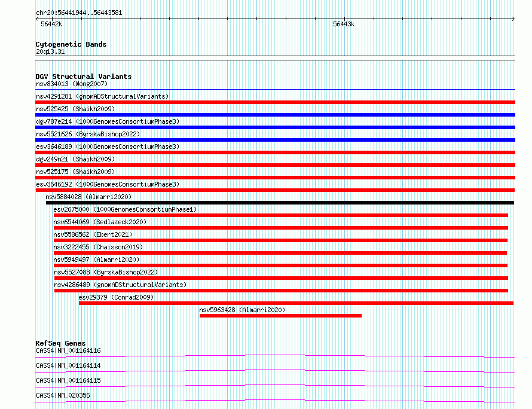532x409 pixels.
Task: Select the short red bar under nsv5963428
Action: coord(280,316)
